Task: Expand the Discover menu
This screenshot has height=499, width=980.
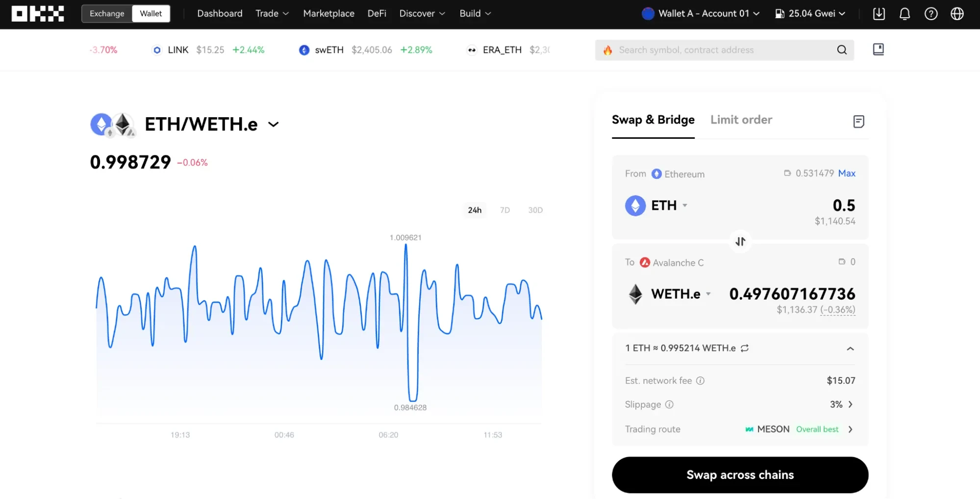Action: click(x=422, y=14)
